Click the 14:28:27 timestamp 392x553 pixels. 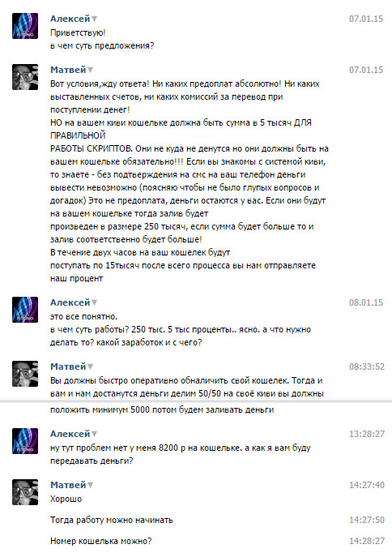(x=367, y=541)
